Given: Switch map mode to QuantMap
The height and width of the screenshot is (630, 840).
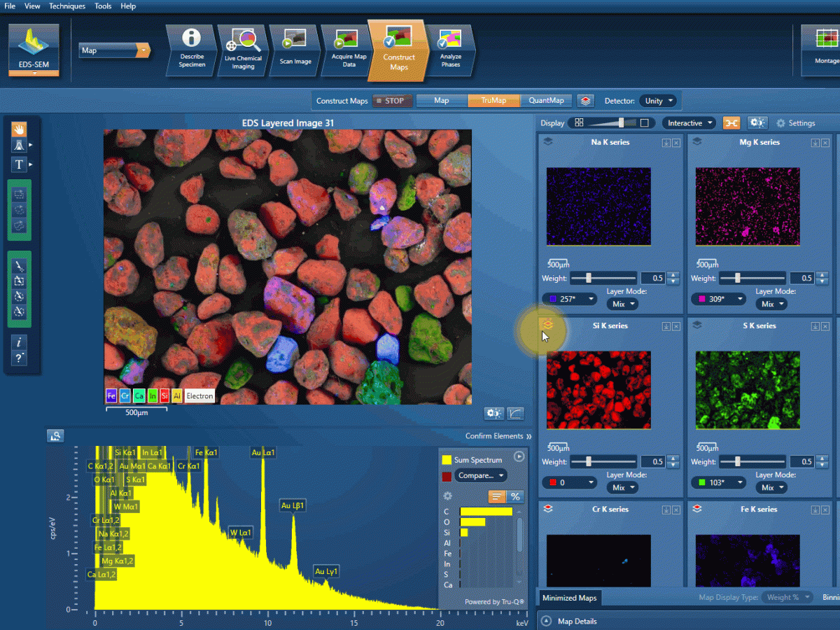Looking at the screenshot, I should pyautogui.click(x=546, y=101).
